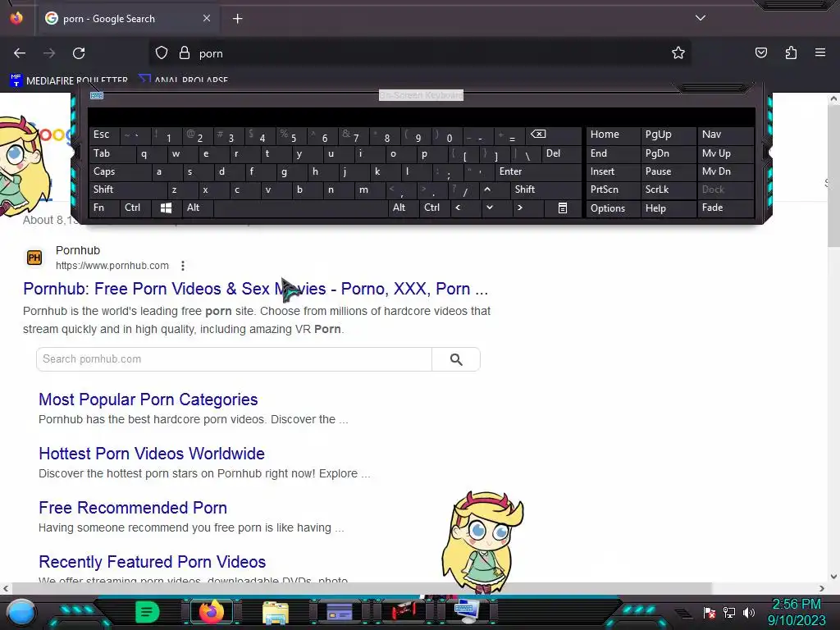Toggle the left Shift key
This screenshot has width=840, height=630.
[x=127, y=189]
